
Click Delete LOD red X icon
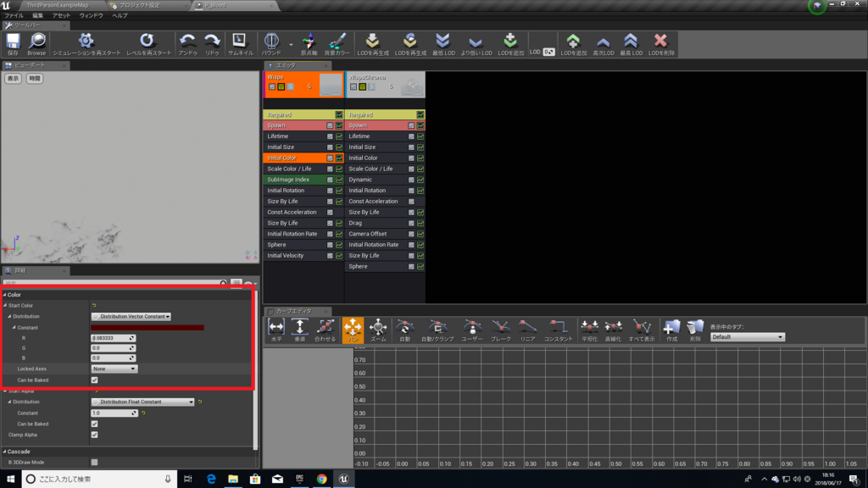[661, 44]
